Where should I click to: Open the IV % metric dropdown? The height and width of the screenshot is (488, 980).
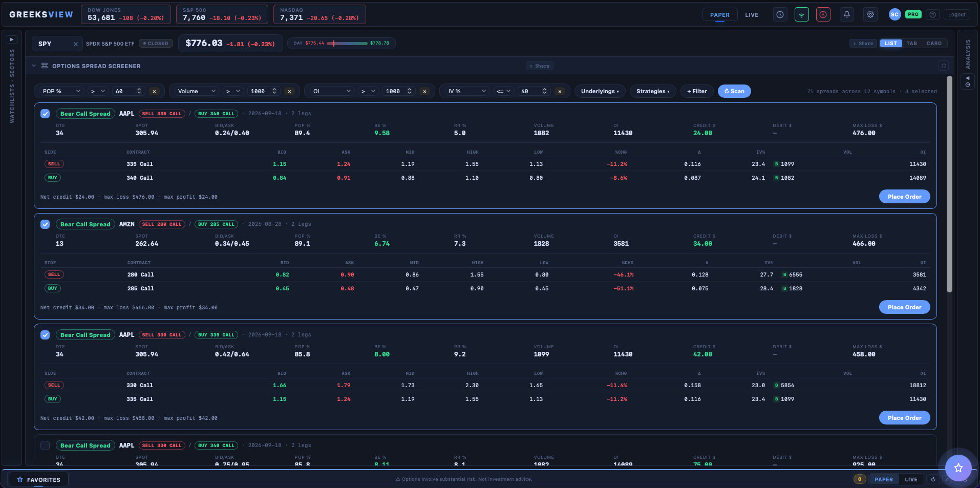(467, 91)
